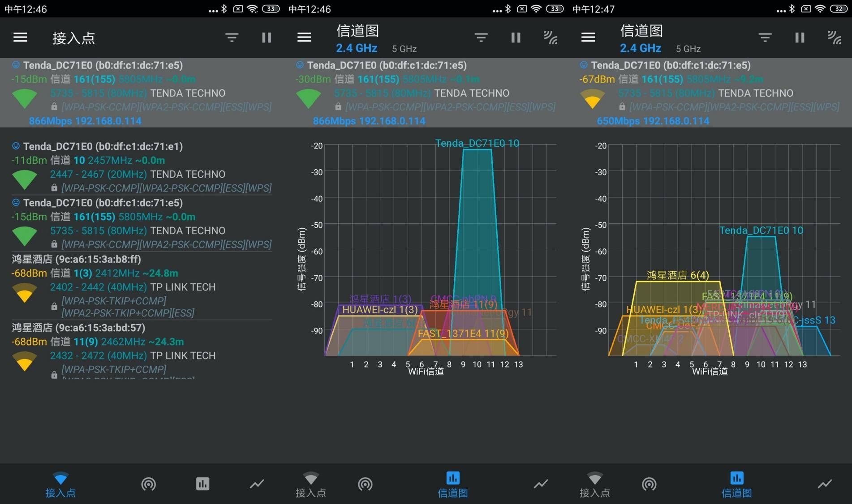Open filter icon on the 接入点 screen
Screen dimensions: 852x504
point(232,38)
